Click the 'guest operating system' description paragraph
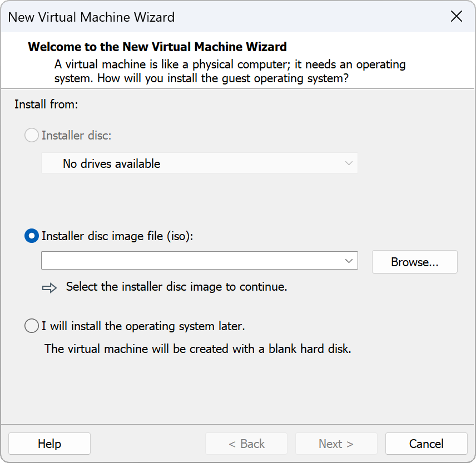476x463 pixels. pyautogui.click(x=230, y=71)
